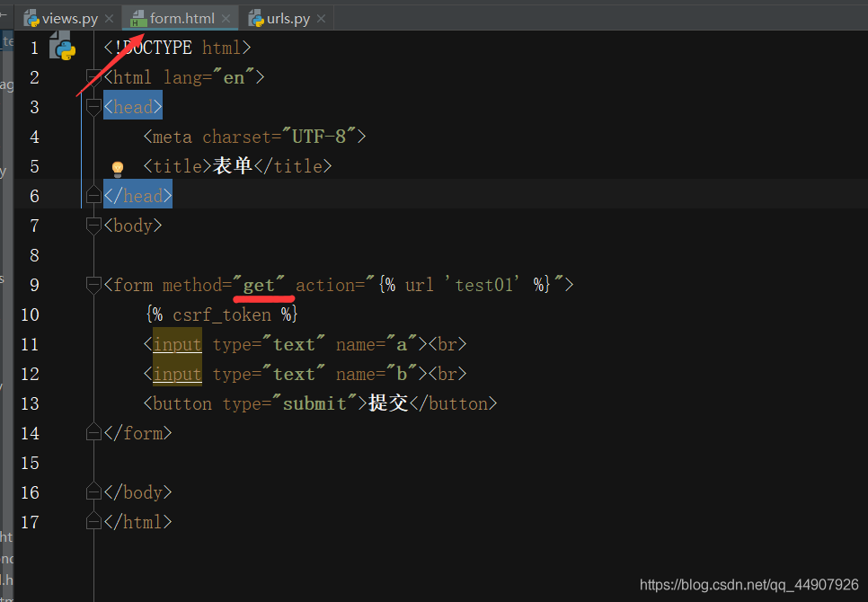Close the form.html editor tab
The image size is (868, 602).
[x=226, y=19]
